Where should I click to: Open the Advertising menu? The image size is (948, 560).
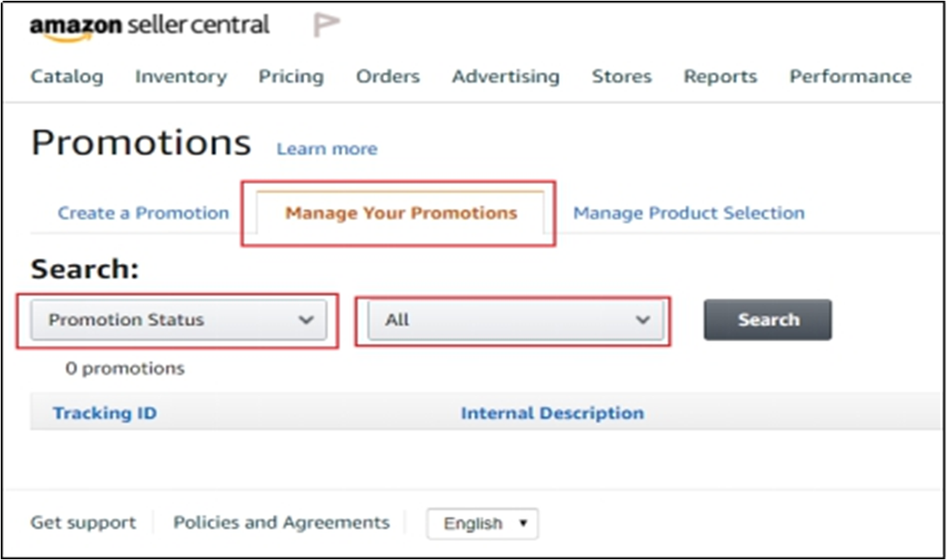[x=505, y=77]
